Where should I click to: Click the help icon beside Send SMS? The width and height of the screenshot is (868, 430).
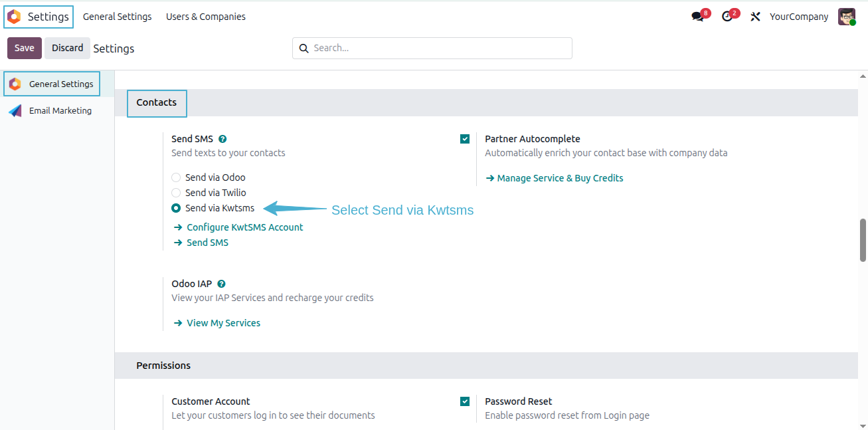click(222, 139)
